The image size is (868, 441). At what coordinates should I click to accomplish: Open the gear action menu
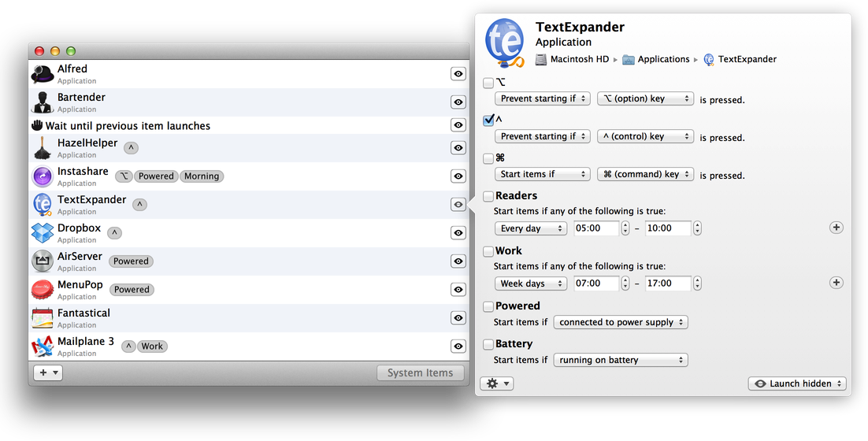click(498, 384)
